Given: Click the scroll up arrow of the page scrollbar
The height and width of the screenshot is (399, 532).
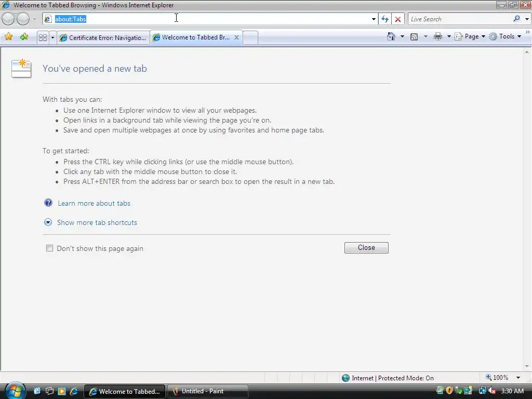Looking at the screenshot, I should pos(527,52).
